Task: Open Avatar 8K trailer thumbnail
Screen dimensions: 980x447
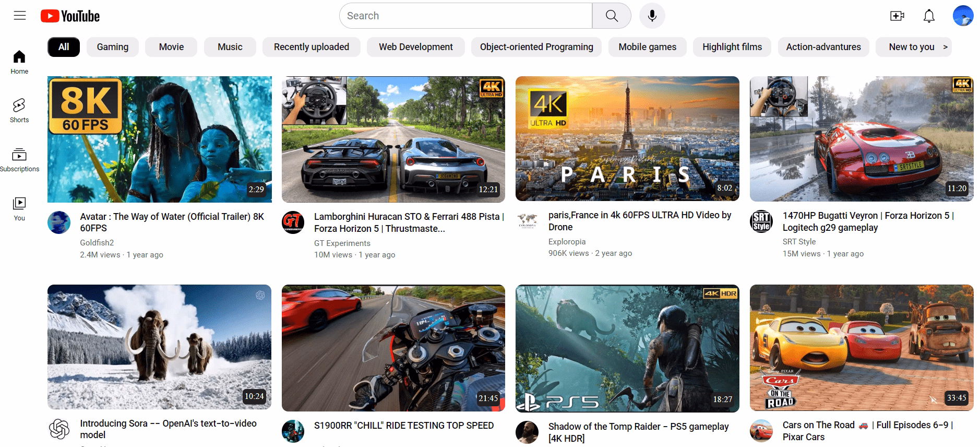Action: point(160,139)
